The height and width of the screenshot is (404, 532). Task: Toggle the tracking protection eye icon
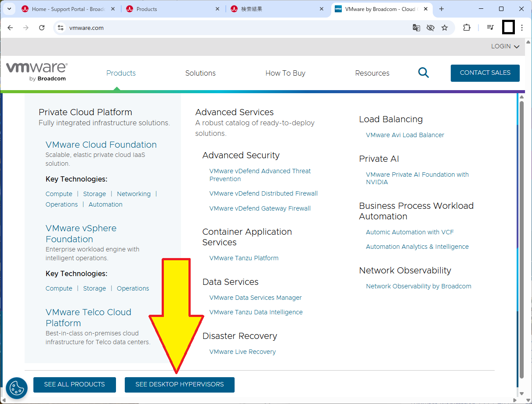tap(431, 28)
